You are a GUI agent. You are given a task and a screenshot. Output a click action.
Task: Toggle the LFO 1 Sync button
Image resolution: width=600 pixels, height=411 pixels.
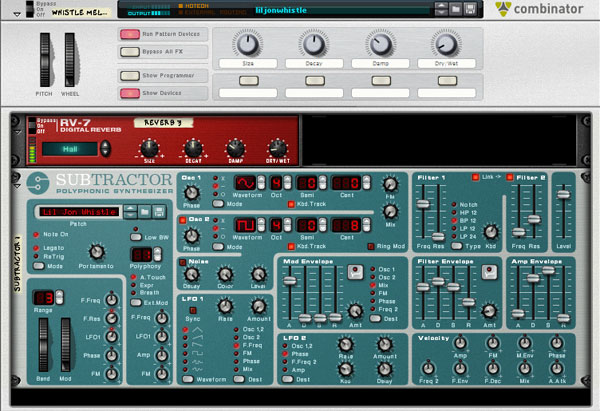[x=193, y=310]
